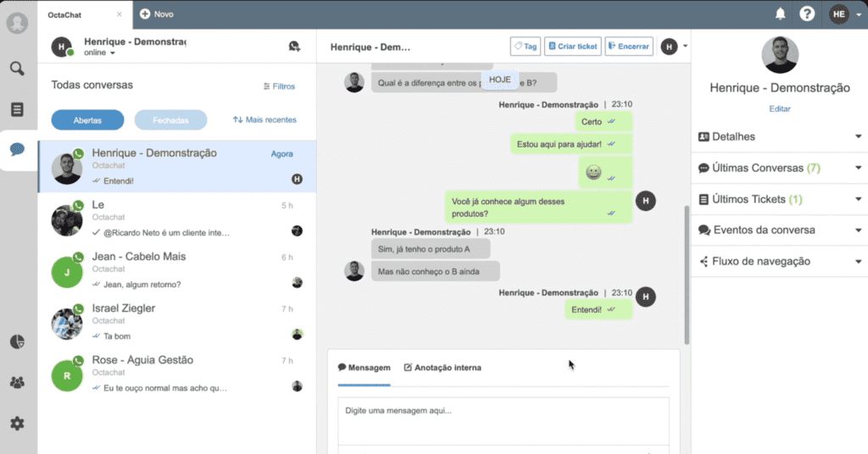Change sort order Mais recentes
The height and width of the screenshot is (454, 868).
(264, 120)
